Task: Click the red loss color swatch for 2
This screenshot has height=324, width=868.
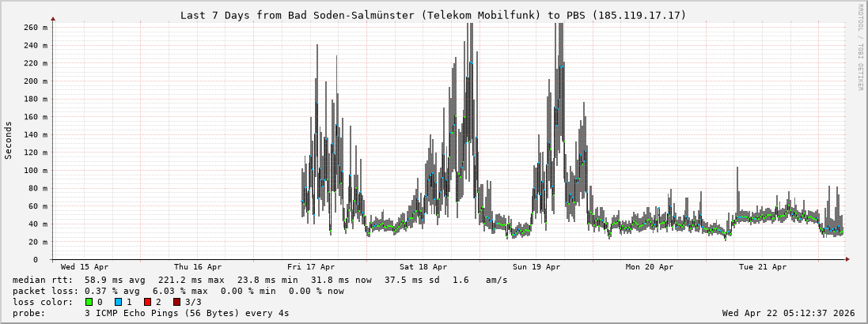Action: 147,302
